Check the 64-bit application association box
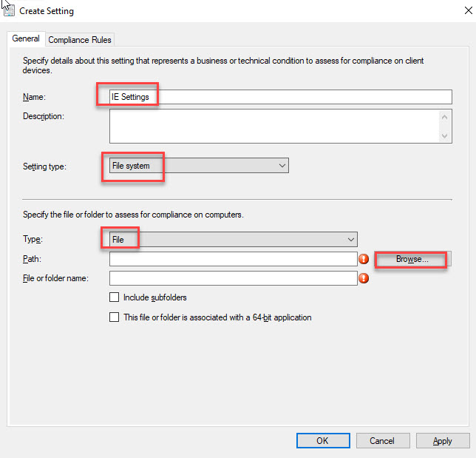Image resolution: width=476 pixels, height=458 pixels. [115, 317]
